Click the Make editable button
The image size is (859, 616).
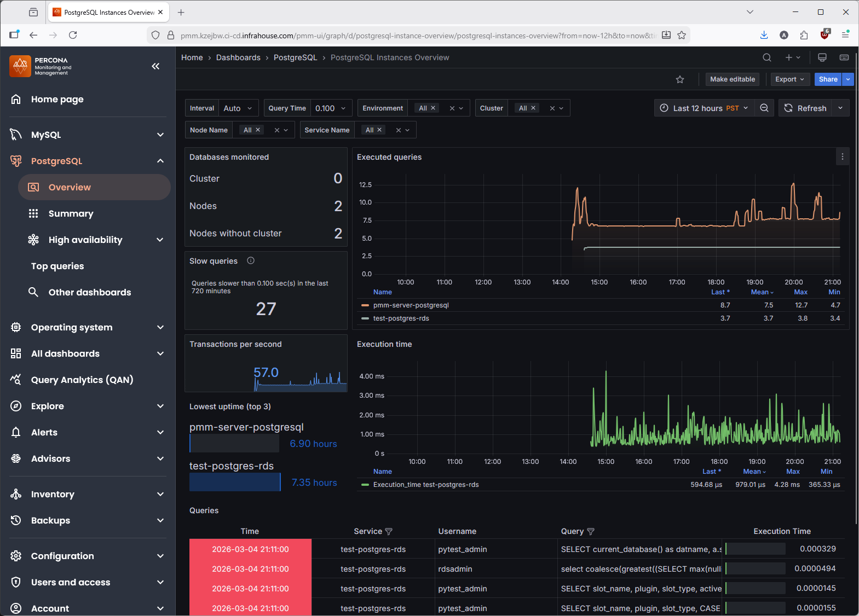coord(732,79)
